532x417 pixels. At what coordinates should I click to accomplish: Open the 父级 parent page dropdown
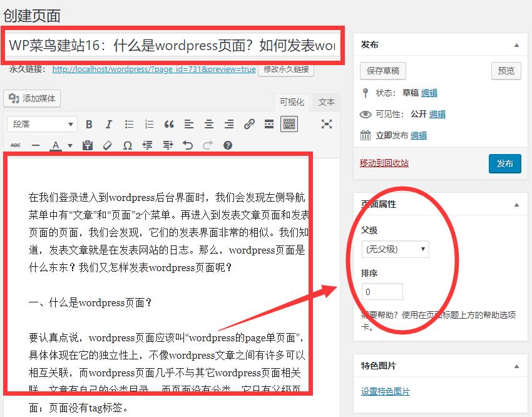(396, 249)
